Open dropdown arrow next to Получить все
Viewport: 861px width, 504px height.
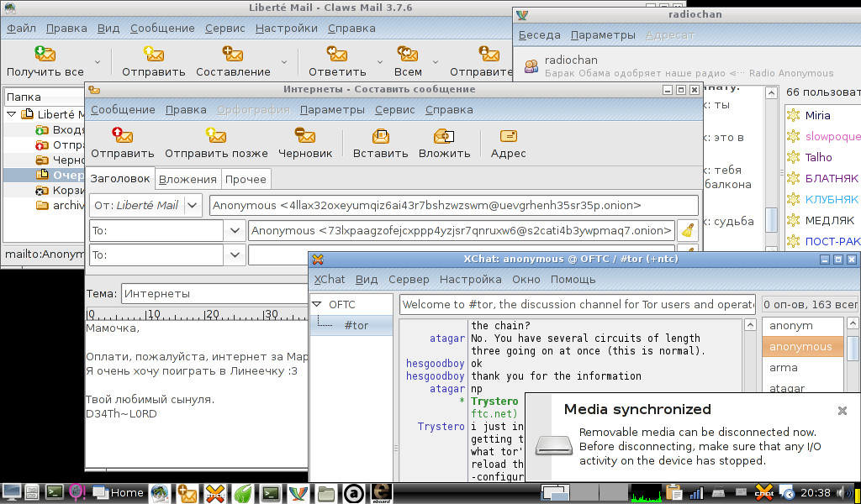[98, 62]
